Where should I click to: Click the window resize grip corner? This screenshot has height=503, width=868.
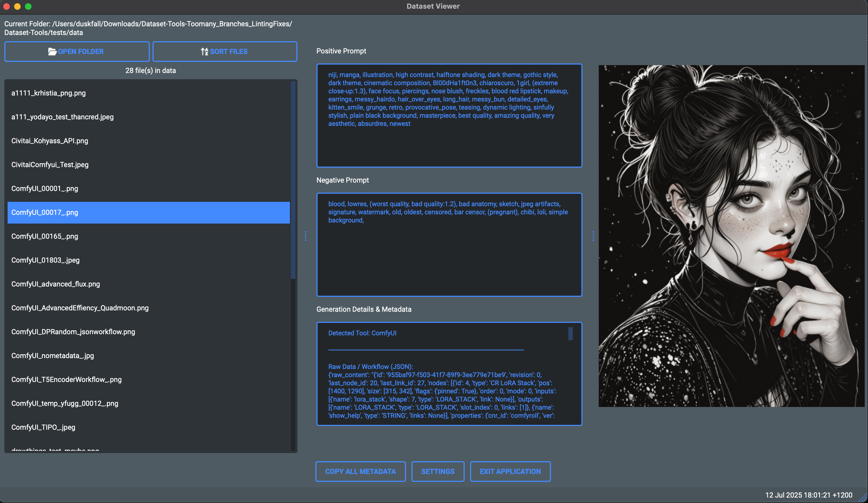pos(863,498)
